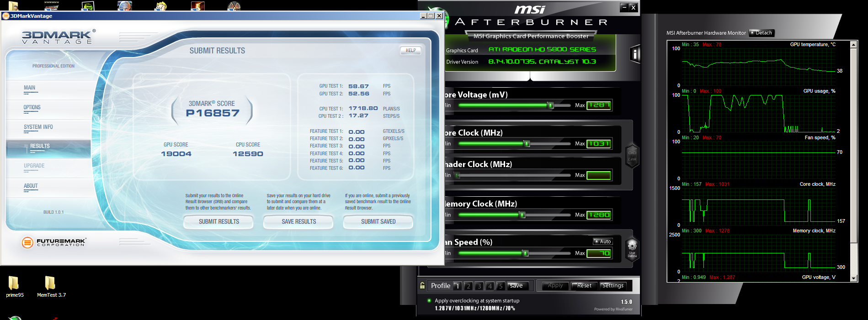Click 'ATI RADEON HD 5800 SERIES' text
Screen dimensions: 868x320
[x=542, y=49]
